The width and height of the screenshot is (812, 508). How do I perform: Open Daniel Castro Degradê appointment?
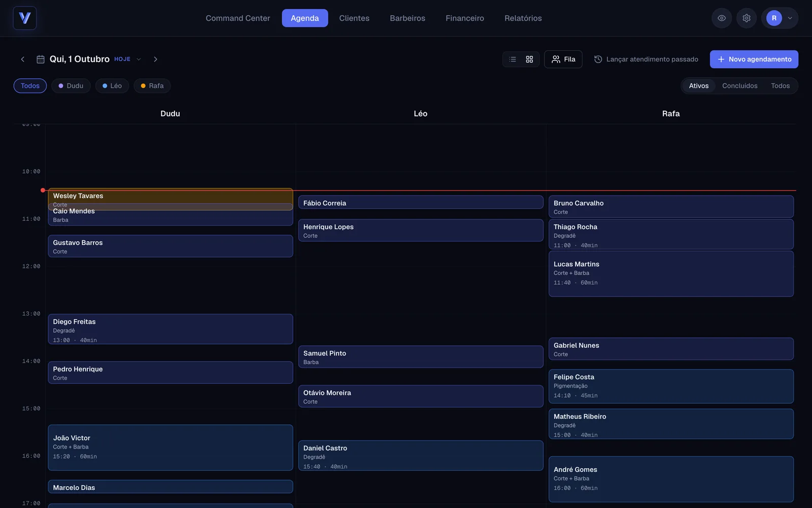(421, 456)
